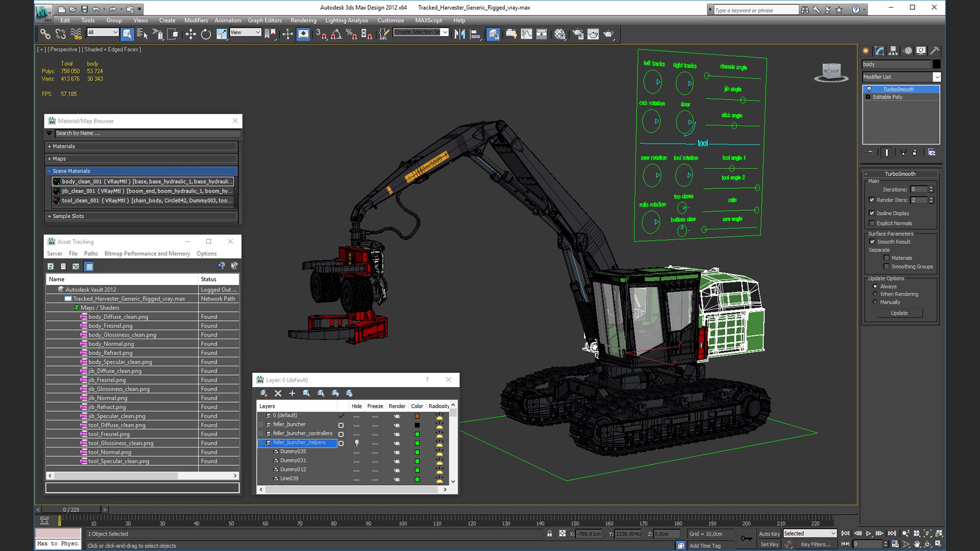Switch to Utilities command panel tab
980x551 pixels.
click(935, 51)
